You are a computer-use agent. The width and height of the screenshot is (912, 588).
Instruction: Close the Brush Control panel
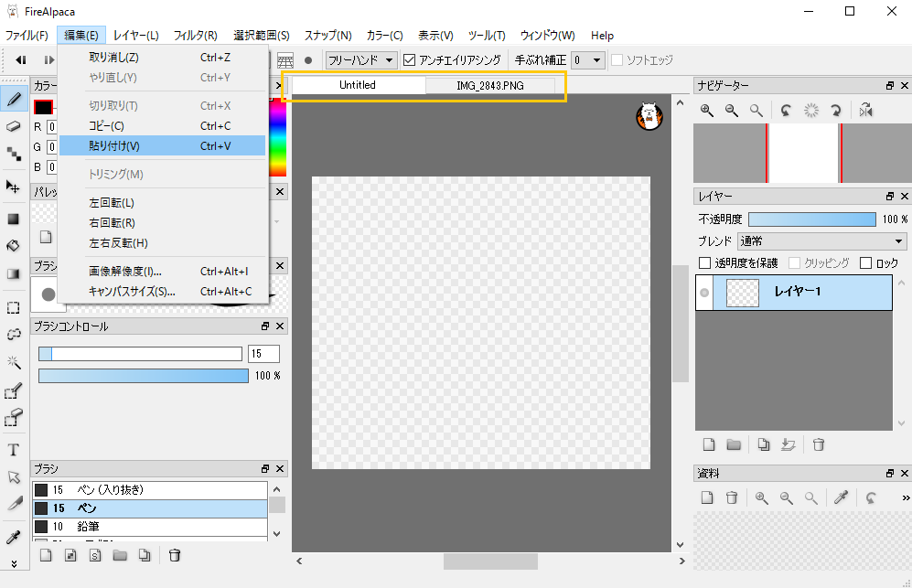[x=280, y=326]
